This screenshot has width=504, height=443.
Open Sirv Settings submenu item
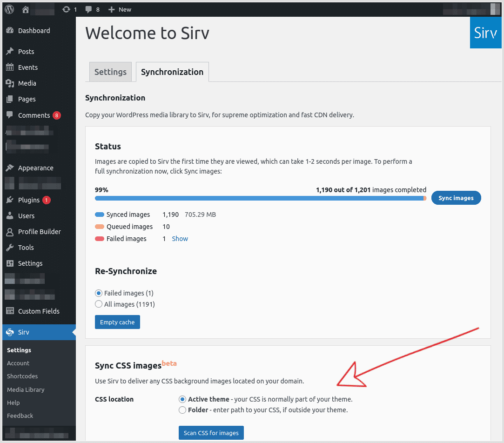(19, 350)
